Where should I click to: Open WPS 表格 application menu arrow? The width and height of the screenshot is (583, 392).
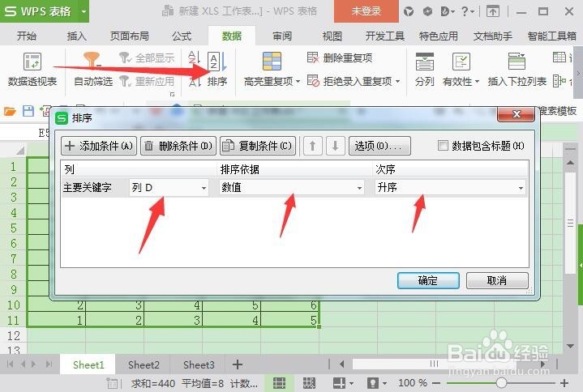point(84,11)
